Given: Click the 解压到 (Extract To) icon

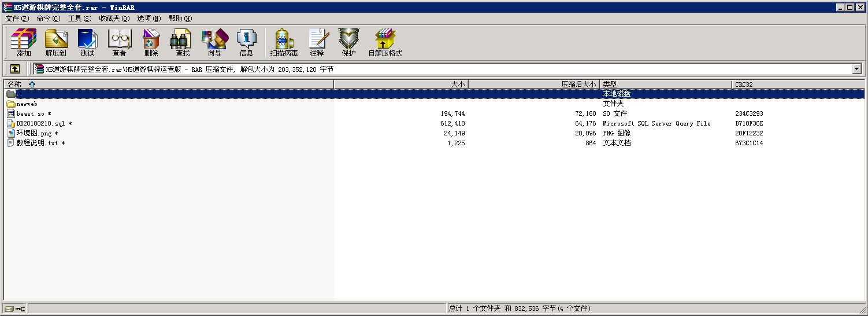Looking at the screenshot, I should click(56, 43).
